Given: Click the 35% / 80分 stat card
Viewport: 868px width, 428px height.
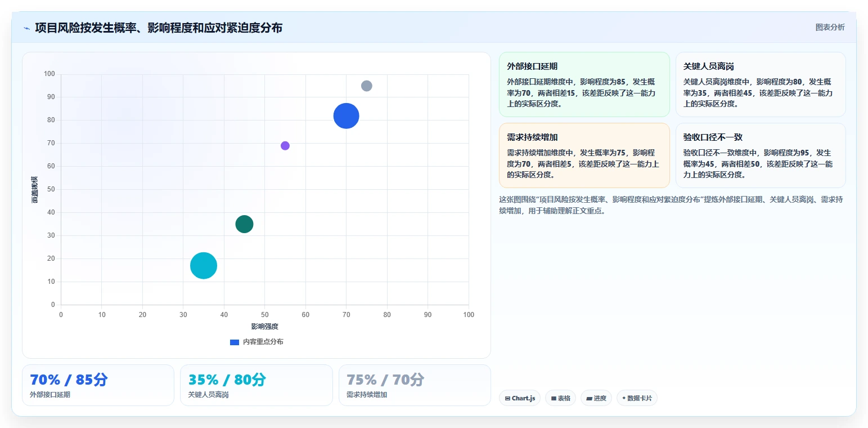Looking at the screenshot, I should point(257,385).
